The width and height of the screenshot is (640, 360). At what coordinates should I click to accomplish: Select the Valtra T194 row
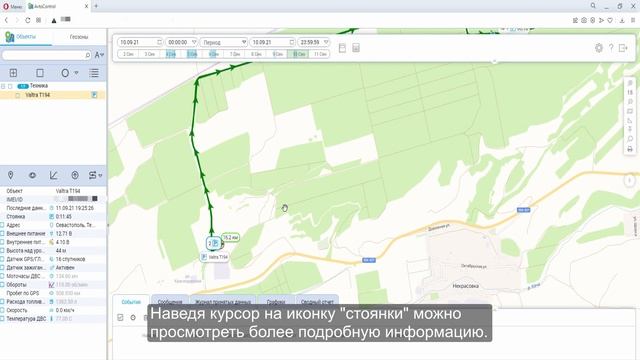click(x=53, y=95)
